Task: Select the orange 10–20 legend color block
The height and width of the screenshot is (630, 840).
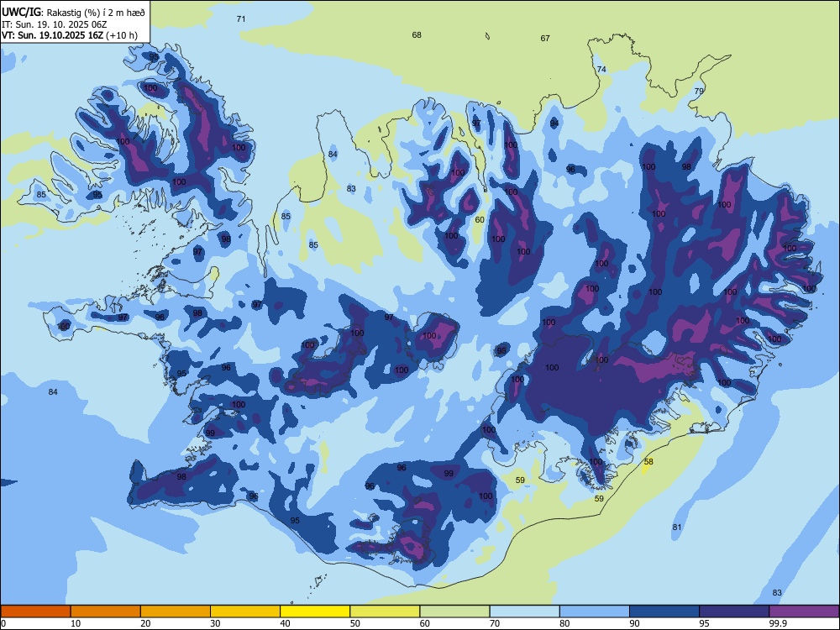Action: coord(106,612)
